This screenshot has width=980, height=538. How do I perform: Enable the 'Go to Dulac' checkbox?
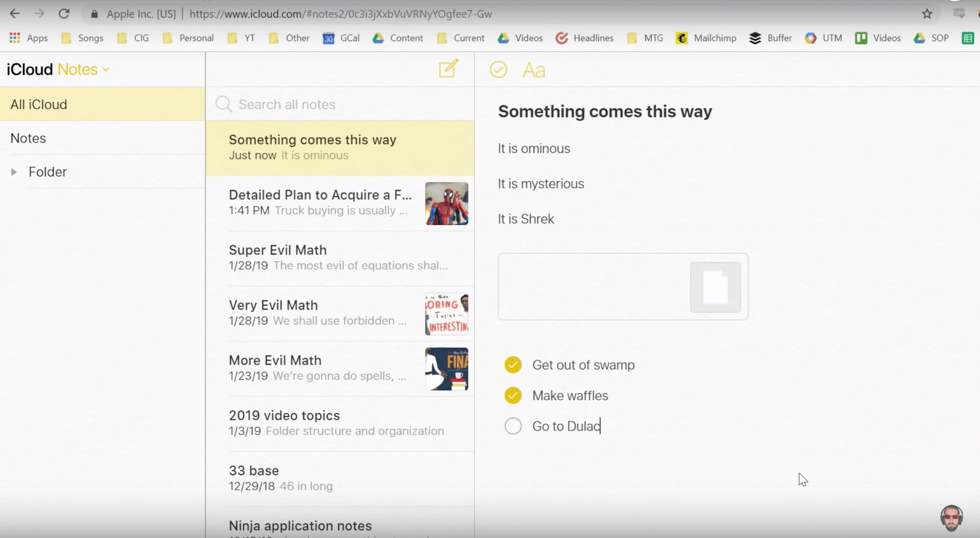[513, 426]
